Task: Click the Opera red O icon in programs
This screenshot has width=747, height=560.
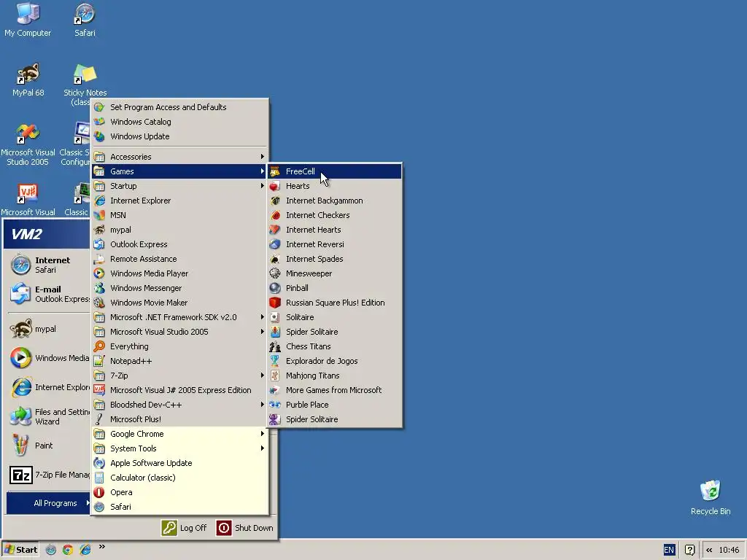Action: tap(99, 492)
